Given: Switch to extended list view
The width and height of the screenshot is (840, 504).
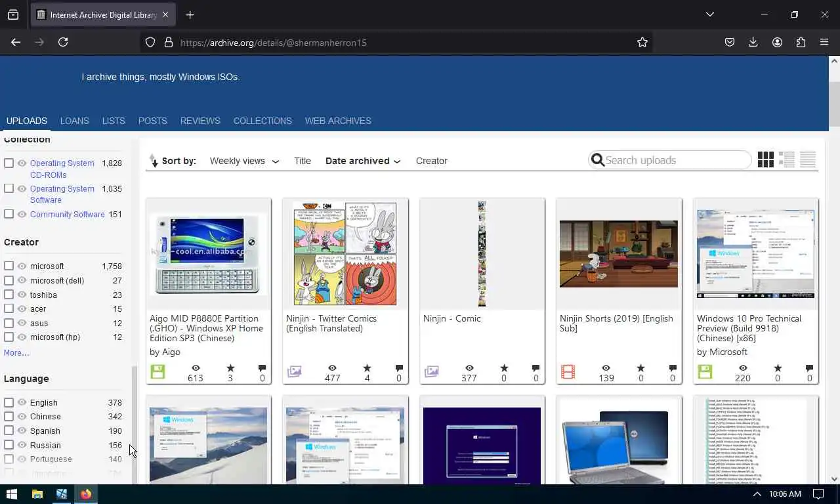Looking at the screenshot, I should coord(787,159).
